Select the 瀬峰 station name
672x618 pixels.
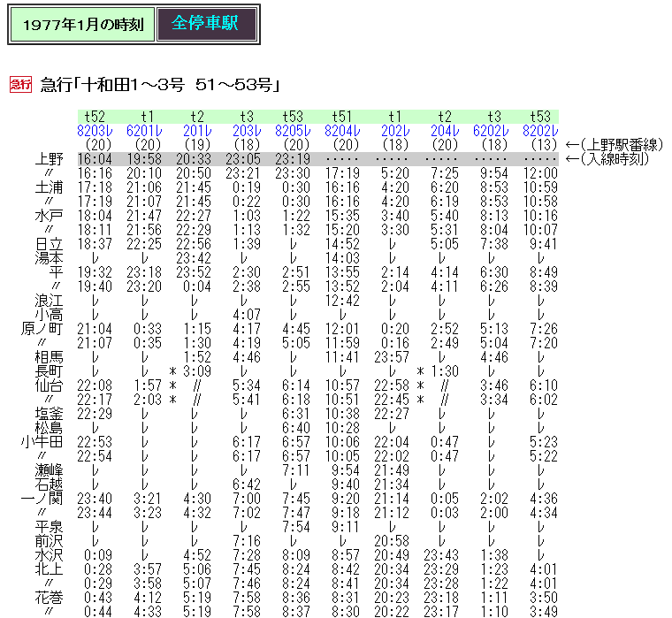tap(50, 470)
